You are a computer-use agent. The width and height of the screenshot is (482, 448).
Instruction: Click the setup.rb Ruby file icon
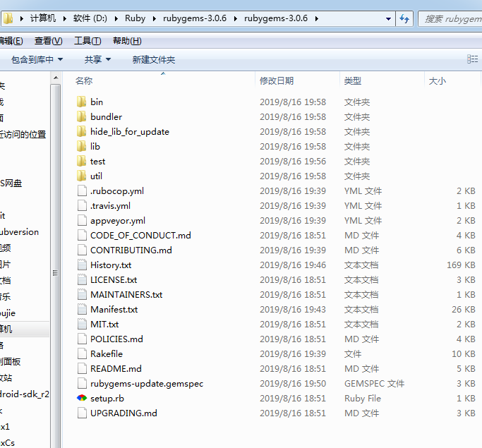pyautogui.click(x=82, y=398)
